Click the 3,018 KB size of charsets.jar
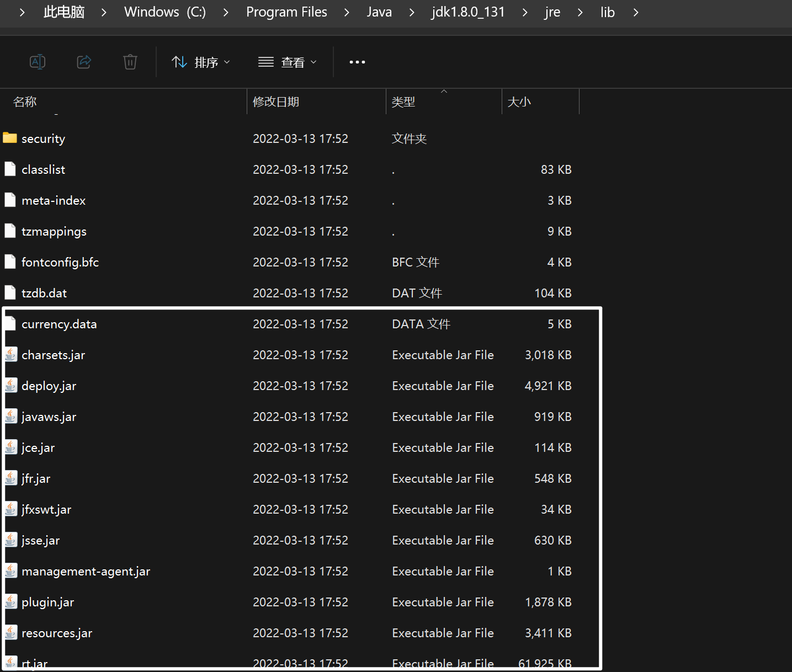Image resolution: width=792 pixels, height=672 pixels. click(548, 355)
